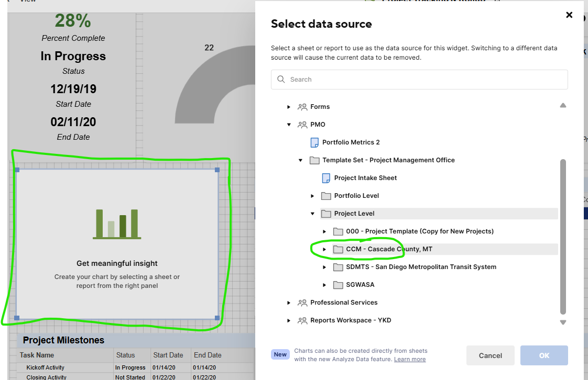
Task: Click the SGWASA folder icon
Action: [338, 285]
